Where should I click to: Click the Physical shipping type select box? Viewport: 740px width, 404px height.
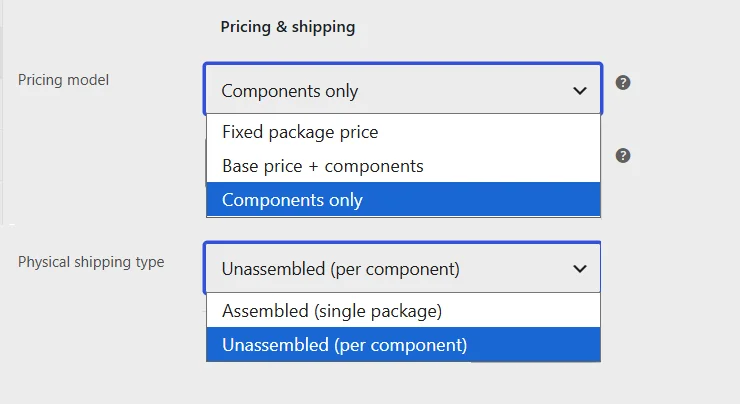pos(403,268)
